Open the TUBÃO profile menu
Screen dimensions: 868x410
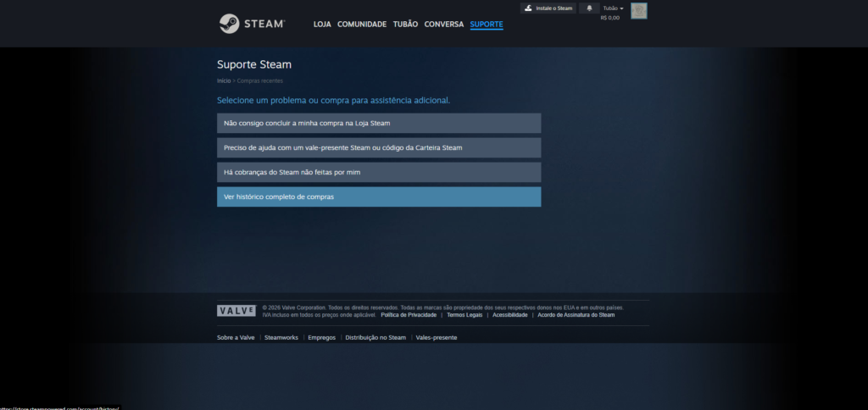tap(405, 25)
